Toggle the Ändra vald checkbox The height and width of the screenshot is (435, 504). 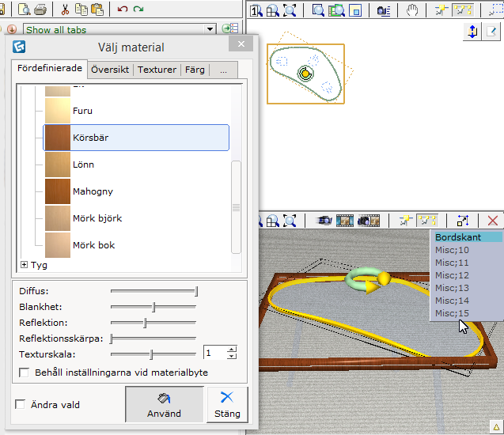click(21, 405)
